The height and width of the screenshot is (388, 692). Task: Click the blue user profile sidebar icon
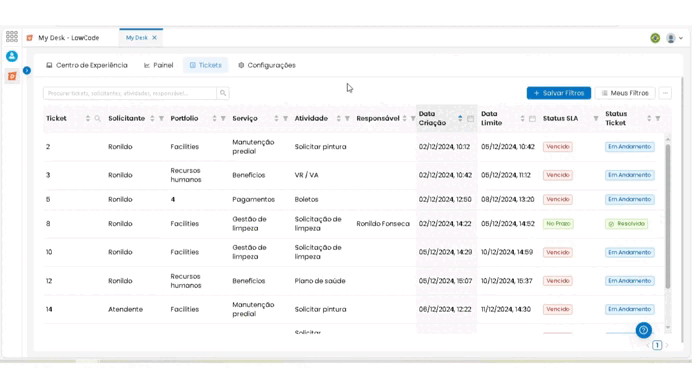[12, 56]
